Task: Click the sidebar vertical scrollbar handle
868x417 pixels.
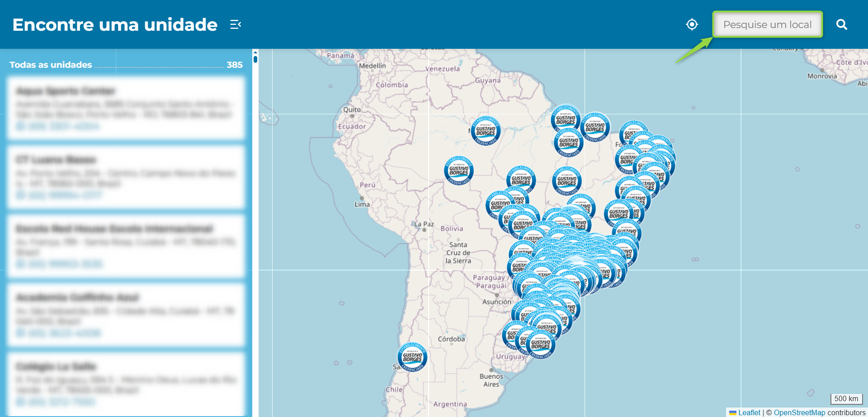Action: [x=255, y=59]
